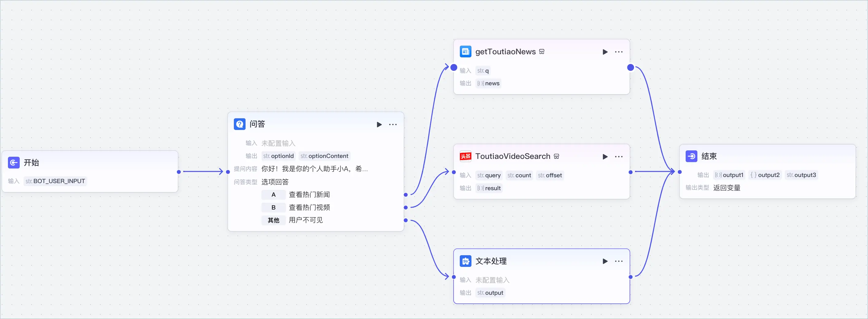Click getToutiaoNews output port
This screenshot has height=319, width=868.
tap(630, 67)
